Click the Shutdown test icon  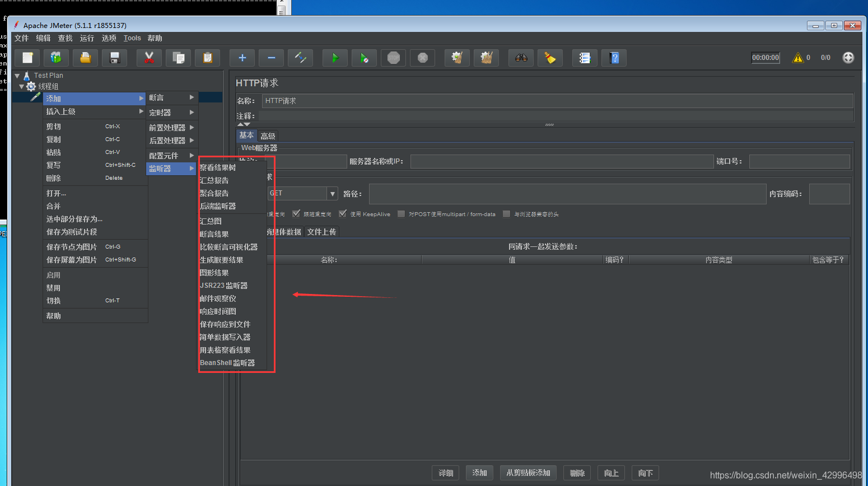(x=422, y=58)
